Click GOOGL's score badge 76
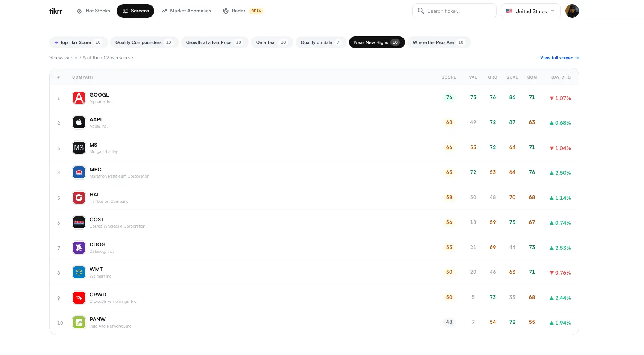Viewport: 644px width, 355px height. pos(449,97)
